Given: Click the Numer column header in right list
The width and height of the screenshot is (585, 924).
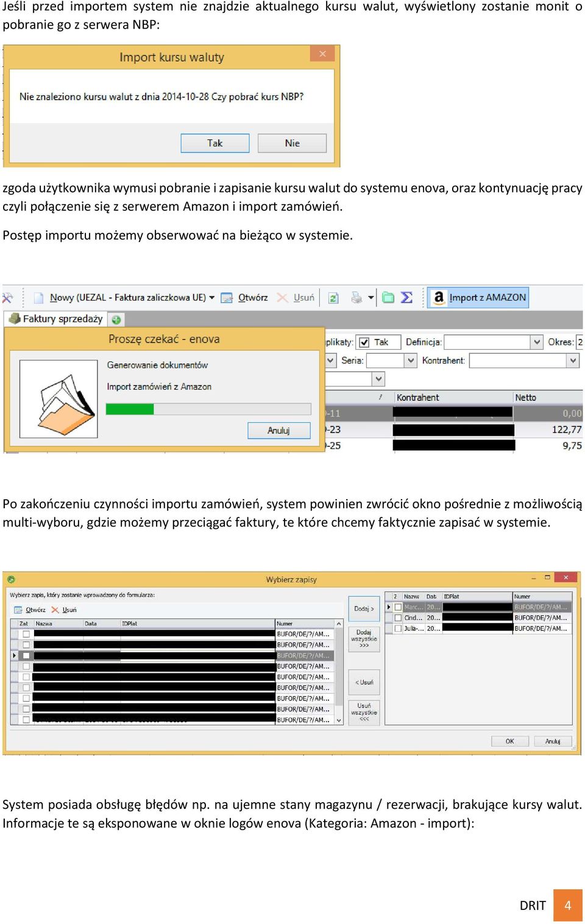Looking at the screenshot, I should tap(542, 597).
